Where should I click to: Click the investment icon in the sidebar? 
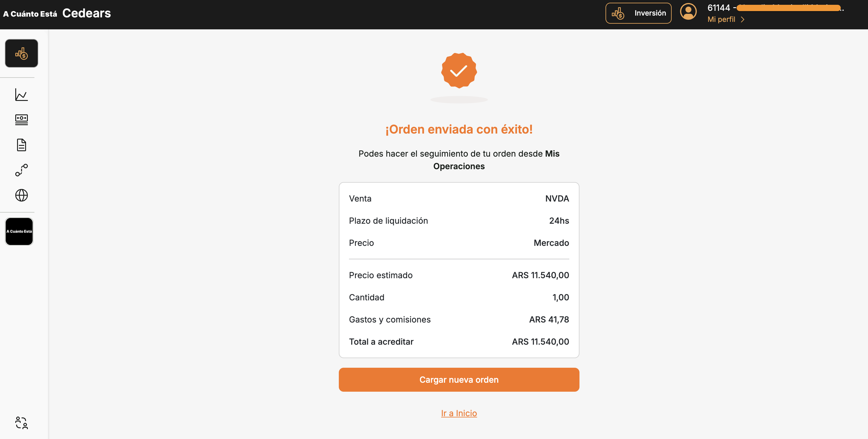(x=21, y=53)
